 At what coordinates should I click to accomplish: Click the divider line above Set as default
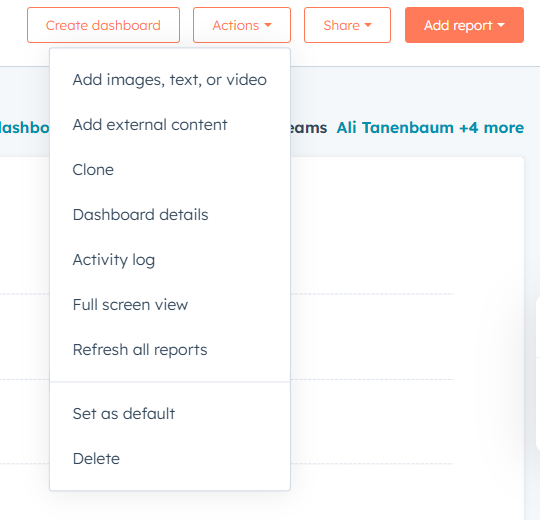[x=170, y=382]
